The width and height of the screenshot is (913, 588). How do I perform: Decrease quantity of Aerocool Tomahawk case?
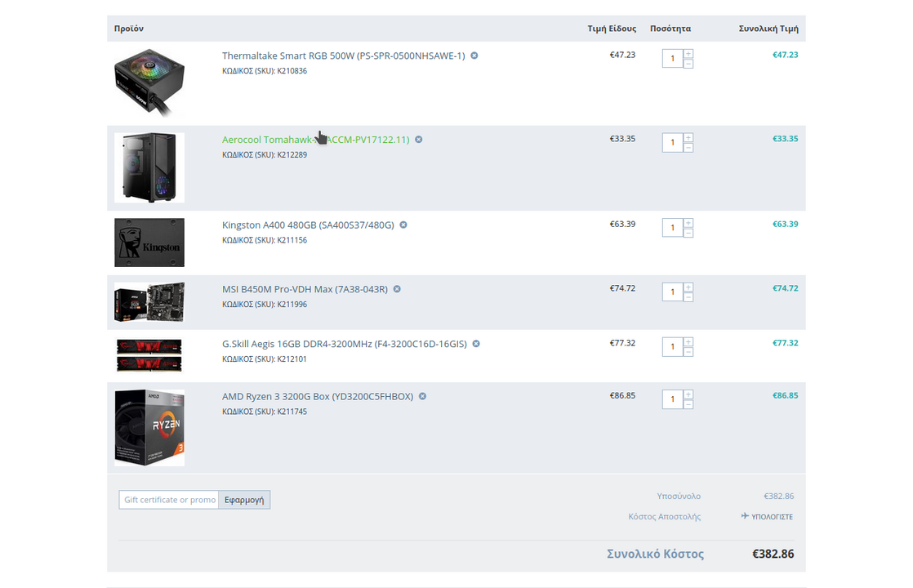point(688,147)
